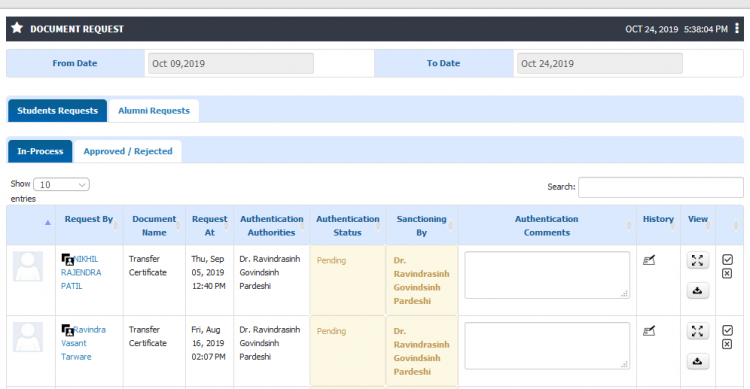Switch to Students Requests tab
This screenshot has height=389, width=750.
[57, 111]
